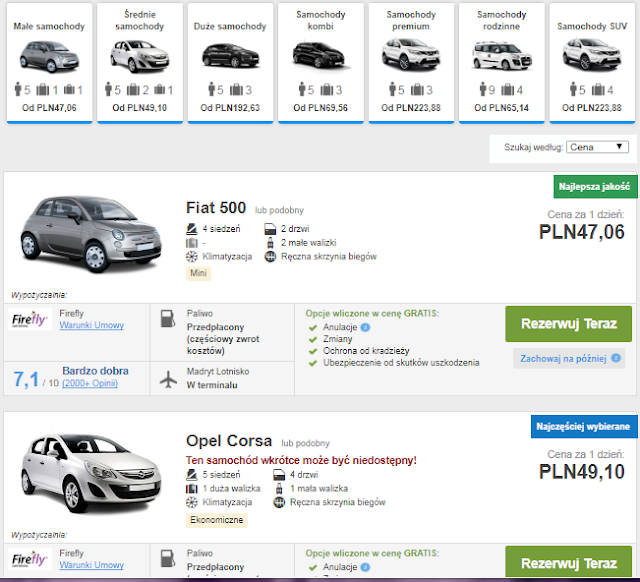Click the Firefly logo in Fiat 500 listing

(x=29, y=320)
